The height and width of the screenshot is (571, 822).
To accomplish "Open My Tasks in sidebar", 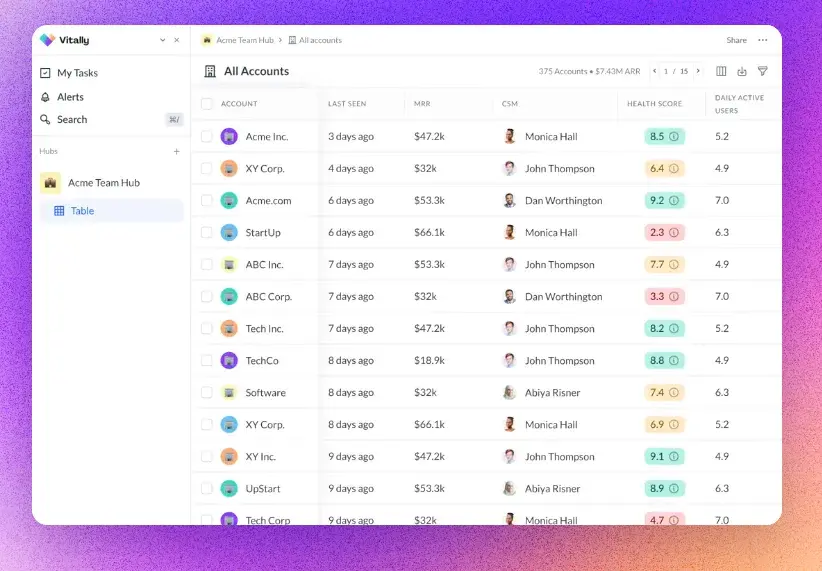I will click(x=77, y=73).
